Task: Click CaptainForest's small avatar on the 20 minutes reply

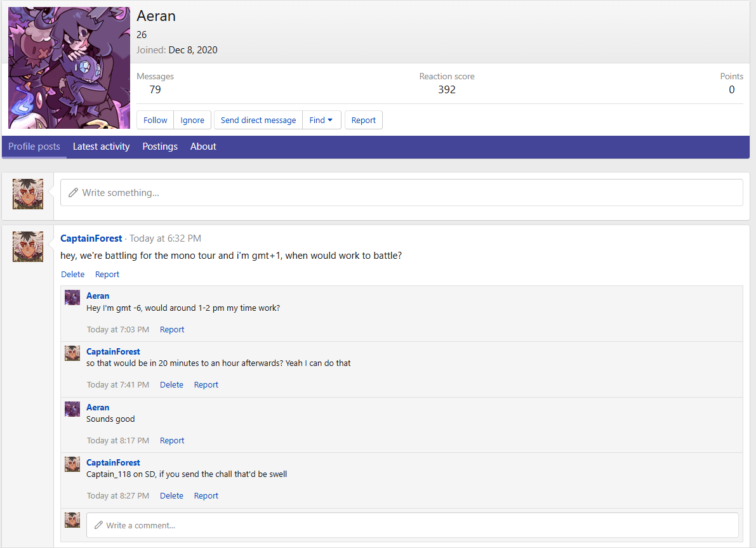Action: 72,353
